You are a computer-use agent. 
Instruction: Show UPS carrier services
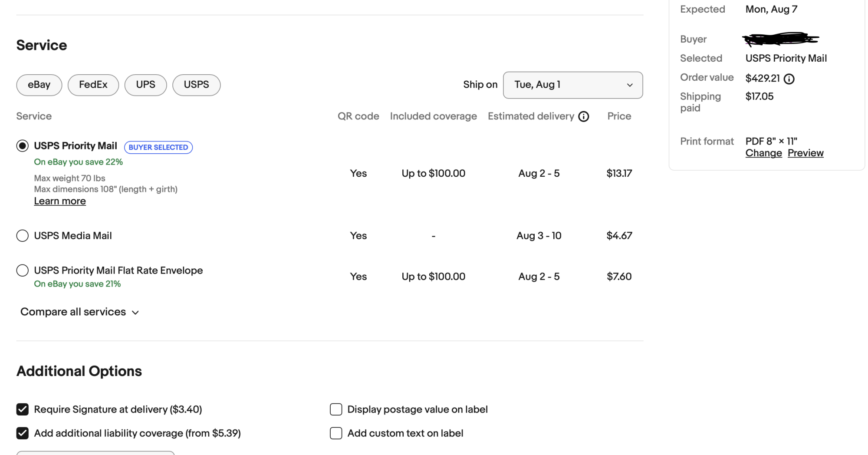coord(145,85)
